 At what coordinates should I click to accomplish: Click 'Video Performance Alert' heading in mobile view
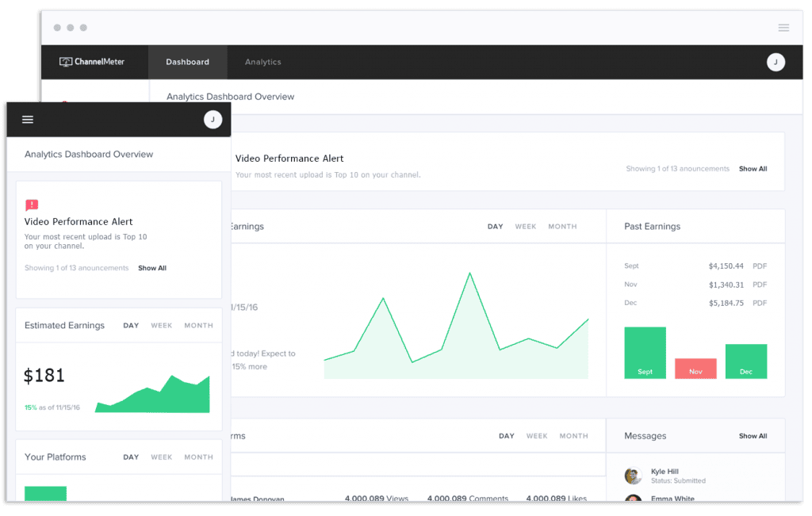[79, 221]
